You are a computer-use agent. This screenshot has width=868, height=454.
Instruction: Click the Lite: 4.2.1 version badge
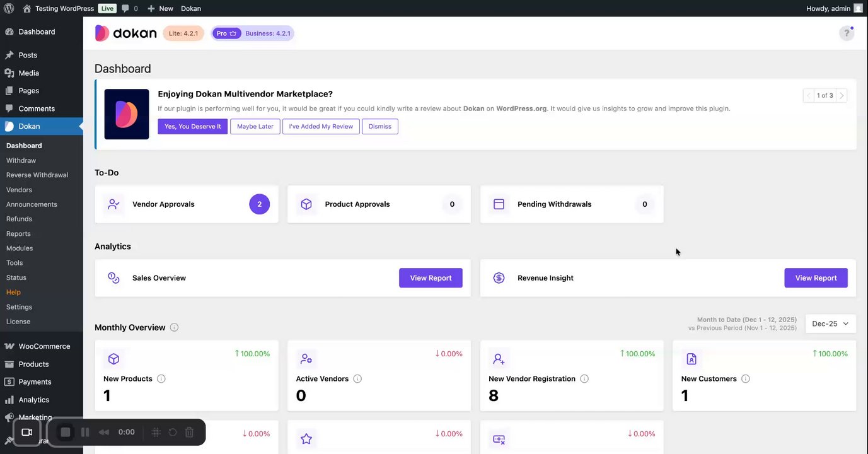183,33
